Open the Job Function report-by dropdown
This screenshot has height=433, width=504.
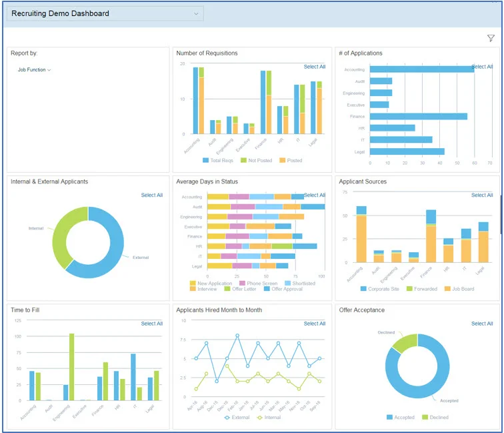(x=34, y=69)
